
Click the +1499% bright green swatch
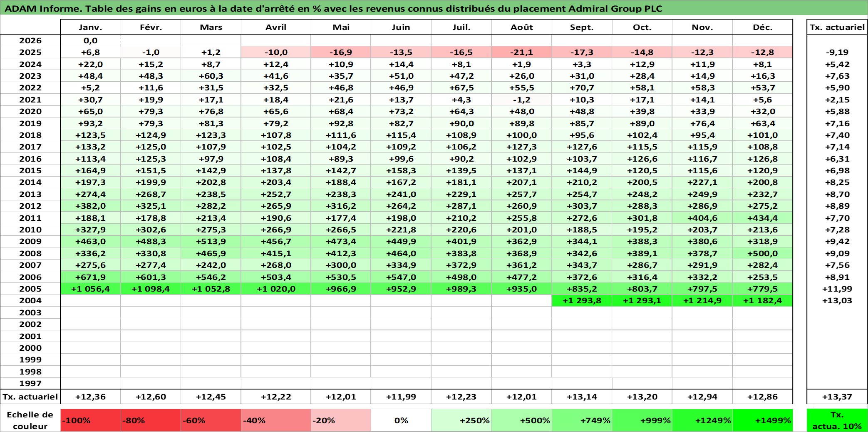(762, 420)
